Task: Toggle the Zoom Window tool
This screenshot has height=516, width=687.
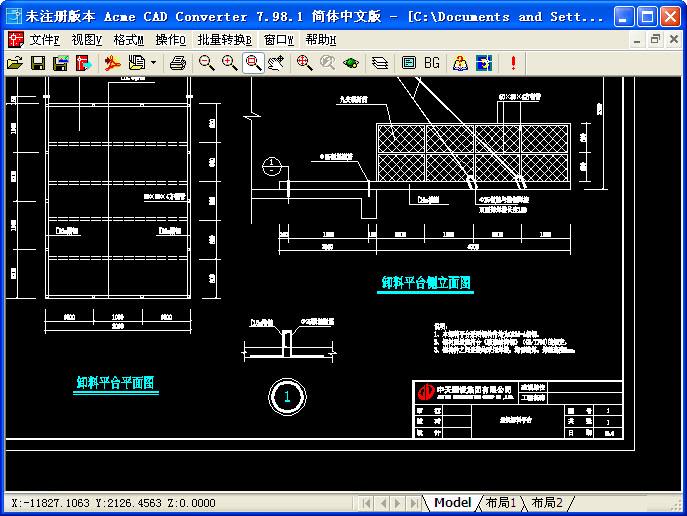Action: pyautogui.click(x=253, y=63)
